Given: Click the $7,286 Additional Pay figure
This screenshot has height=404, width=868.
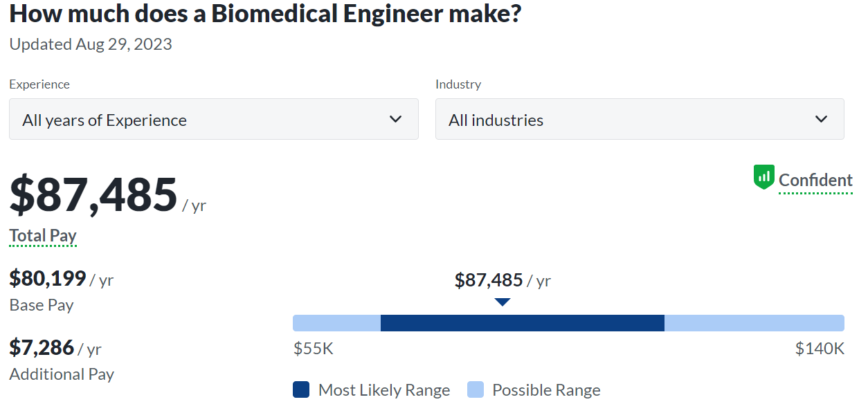Looking at the screenshot, I should (x=42, y=347).
